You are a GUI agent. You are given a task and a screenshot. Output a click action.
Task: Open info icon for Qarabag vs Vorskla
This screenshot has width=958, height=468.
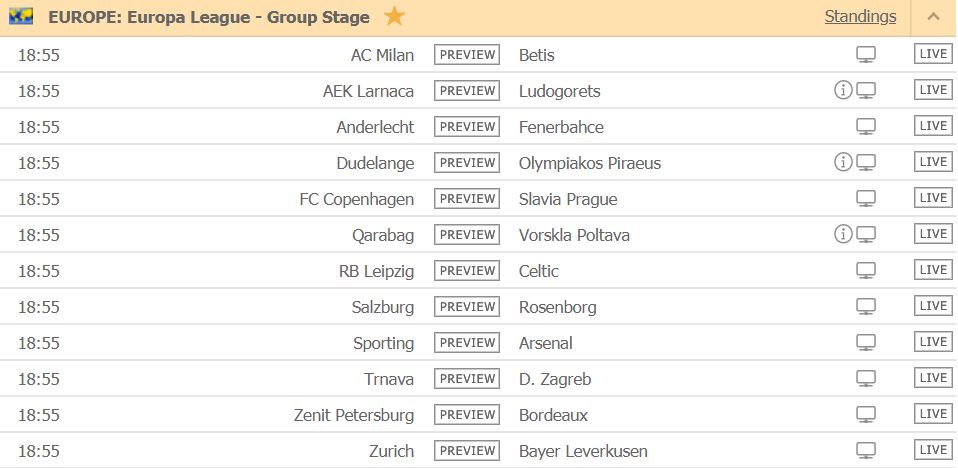(843, 235)
